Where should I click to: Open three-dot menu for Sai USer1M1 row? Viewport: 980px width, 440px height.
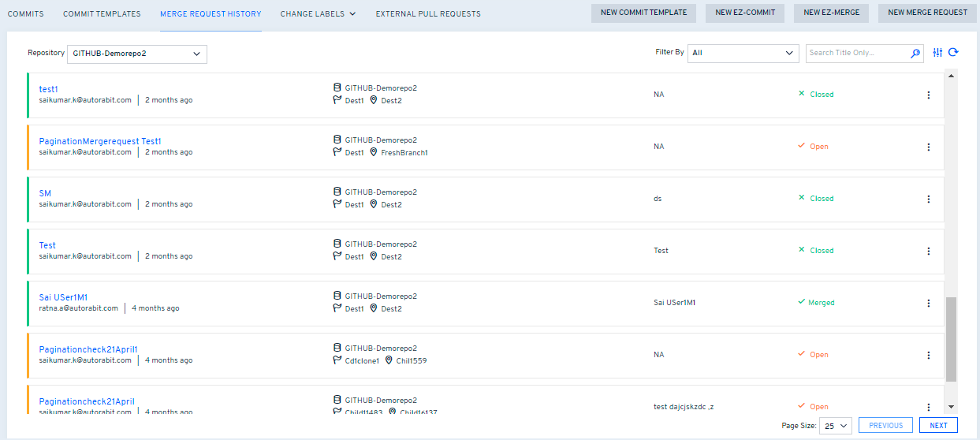pyautogui.click(x=928, y=303)
